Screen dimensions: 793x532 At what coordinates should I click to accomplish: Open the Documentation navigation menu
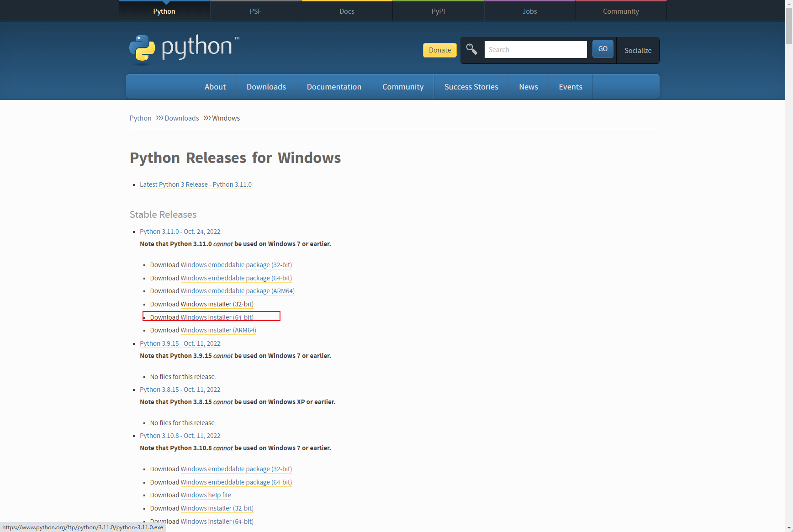click(x=334, y=87)
